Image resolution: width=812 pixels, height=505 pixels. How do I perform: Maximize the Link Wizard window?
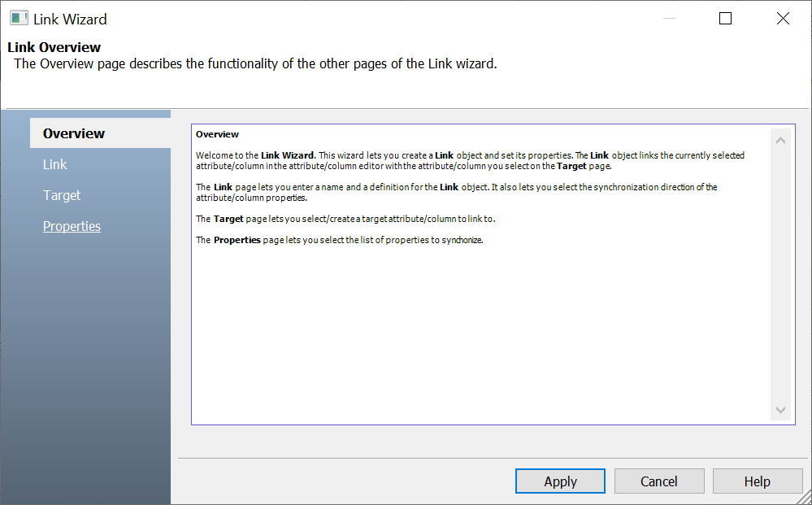coord(725,19)
